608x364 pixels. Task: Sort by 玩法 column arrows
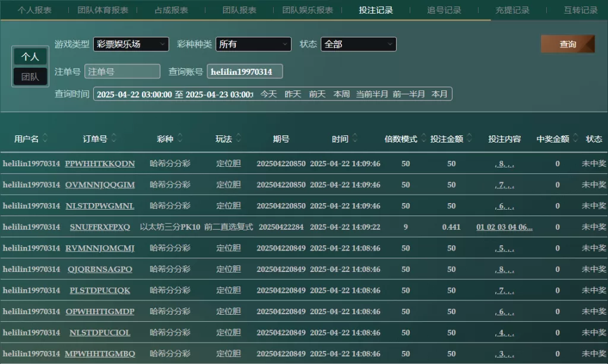tap(239, 138)
